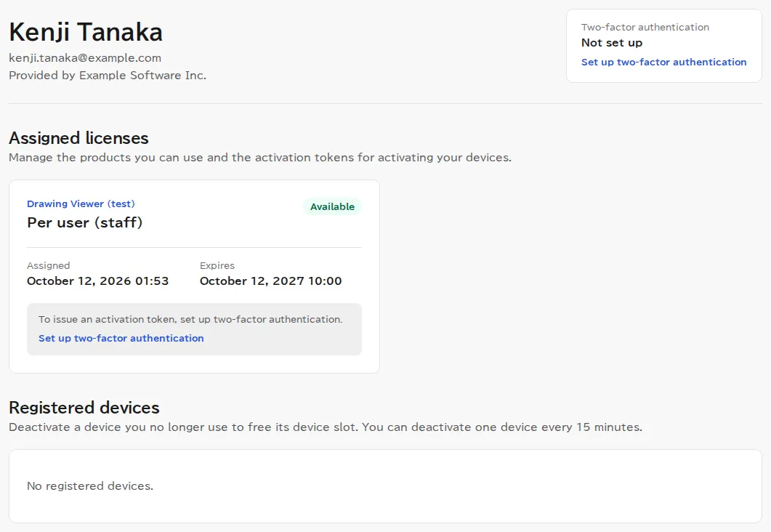
Task: Click the Two-factor authentication card label
Action: point(645,27)
